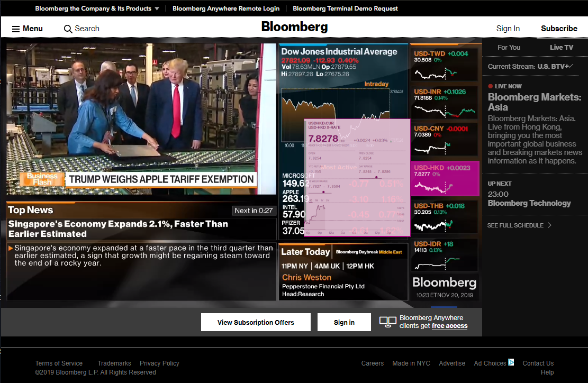Select the USD-TWD currency tile
The image size is (588, 383).
(x=445, y=65)
